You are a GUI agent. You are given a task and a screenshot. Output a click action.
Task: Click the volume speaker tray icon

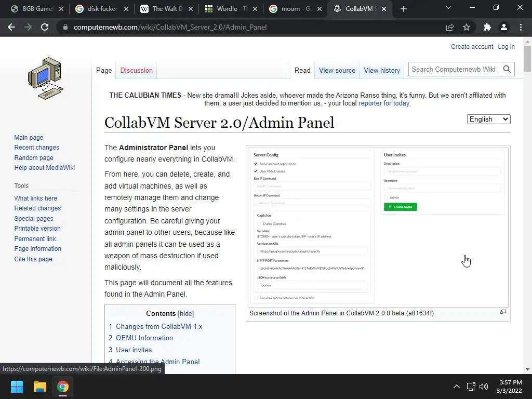[x=484, y=387]
